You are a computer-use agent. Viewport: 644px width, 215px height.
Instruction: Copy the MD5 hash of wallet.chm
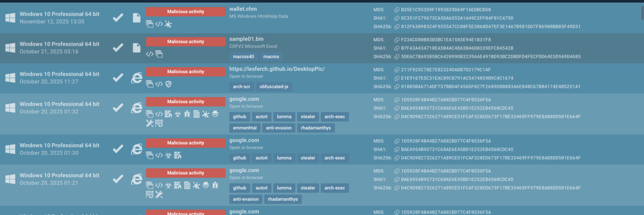pos(397,9)
